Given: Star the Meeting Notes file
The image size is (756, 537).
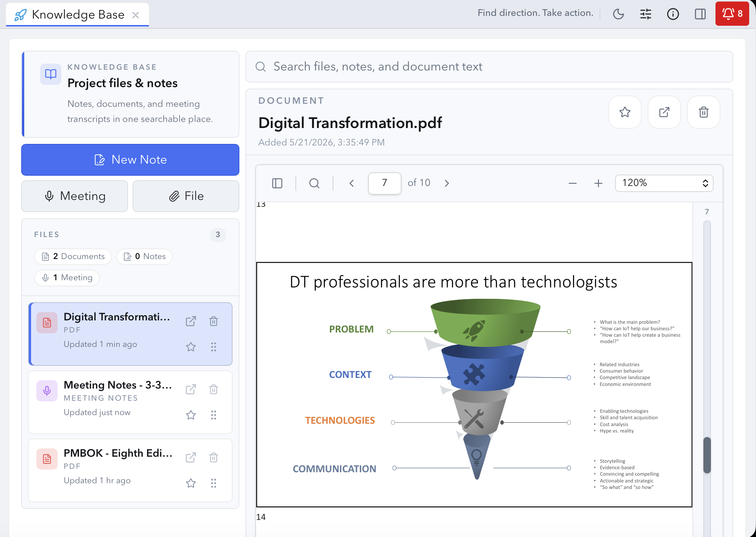Looking at the screenshot, I should tap(191, 415).
